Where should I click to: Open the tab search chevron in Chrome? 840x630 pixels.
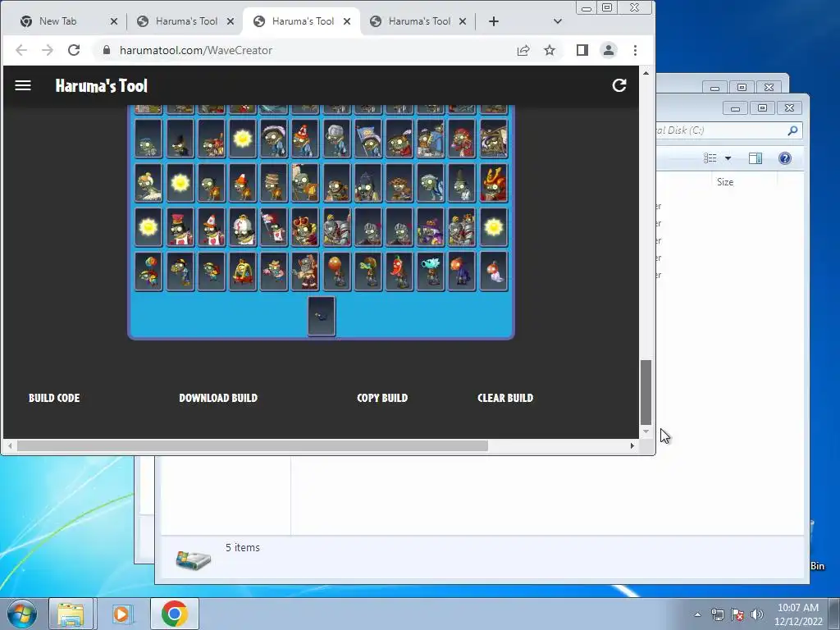pyautogui.click(x=558, y=21)
